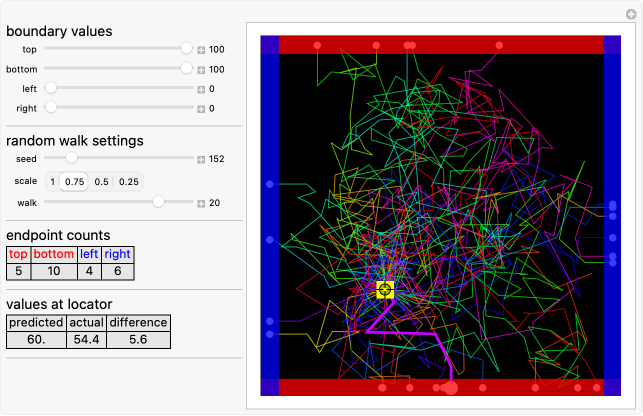Image resolution: width=643 pixels, height=416 pixels.
Task: Click the top count cell showing 5
Action: 18,271
